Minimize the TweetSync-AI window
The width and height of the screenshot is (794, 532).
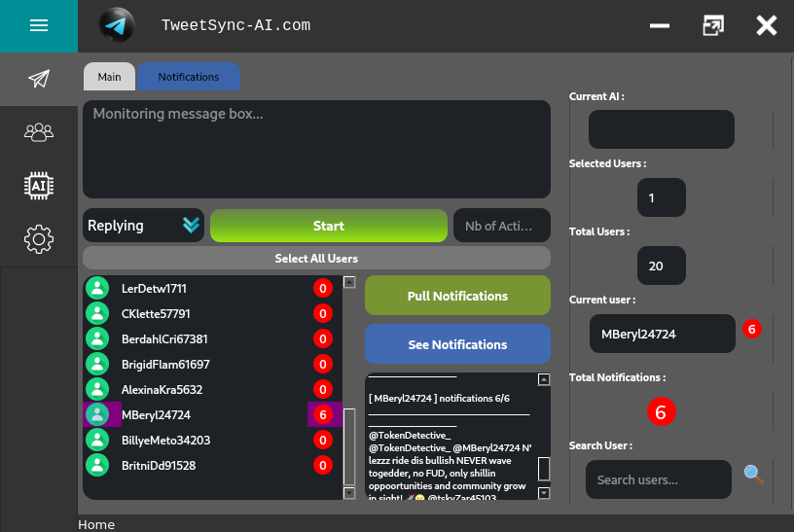(660, 25)
